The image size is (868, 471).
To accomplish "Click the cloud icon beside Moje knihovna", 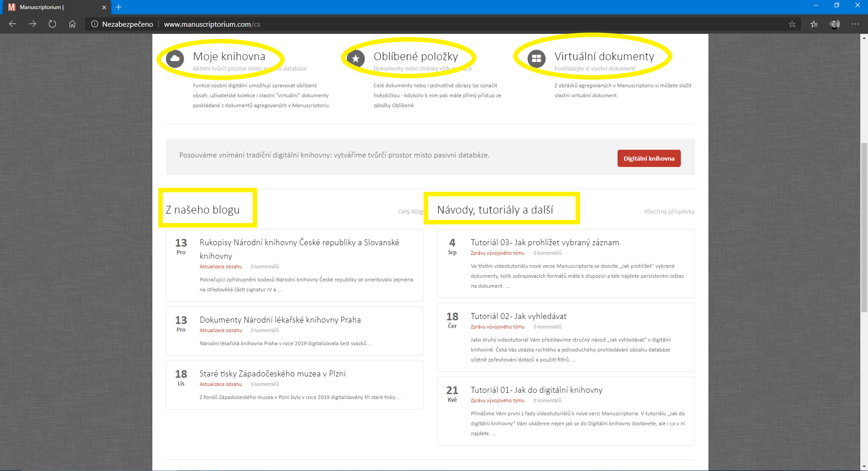I will [175, 58].
